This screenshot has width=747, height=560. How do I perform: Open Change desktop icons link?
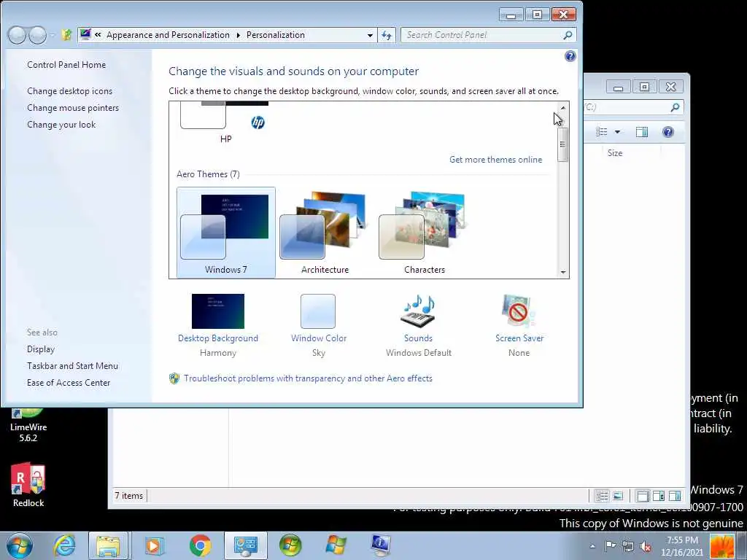click(x=69, y=91)
